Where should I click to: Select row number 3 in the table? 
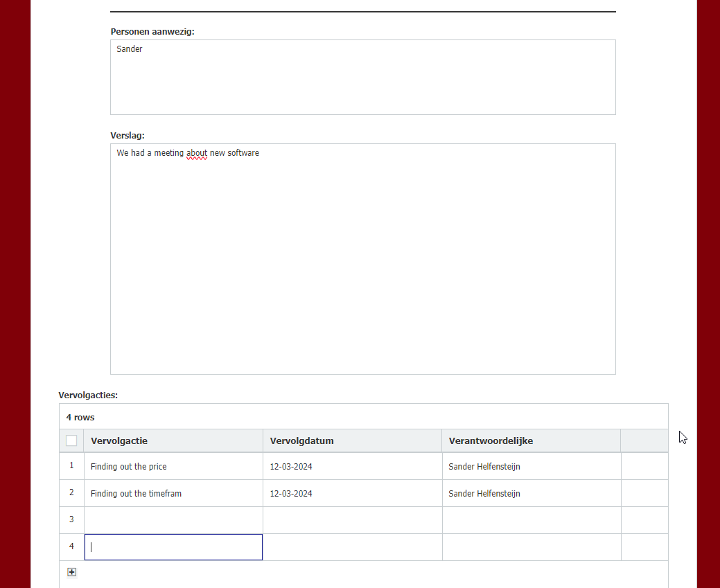click(x=71, y=520)
